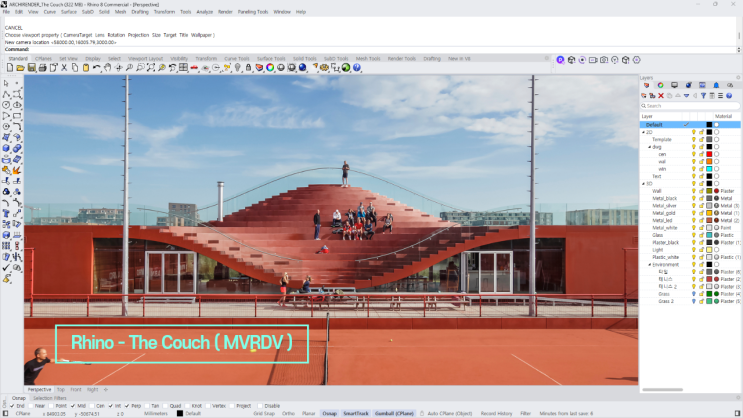Enable the Point osnap checkbox

51,406
